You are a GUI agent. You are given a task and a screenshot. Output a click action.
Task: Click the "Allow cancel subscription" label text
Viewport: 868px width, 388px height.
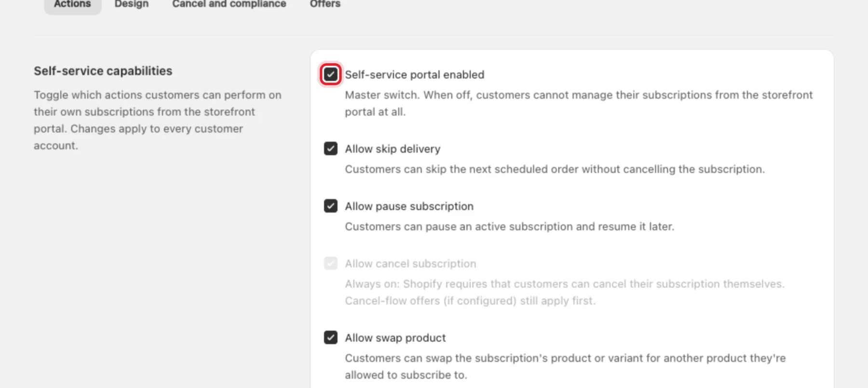pyautogui.click(x=410, y=264)
